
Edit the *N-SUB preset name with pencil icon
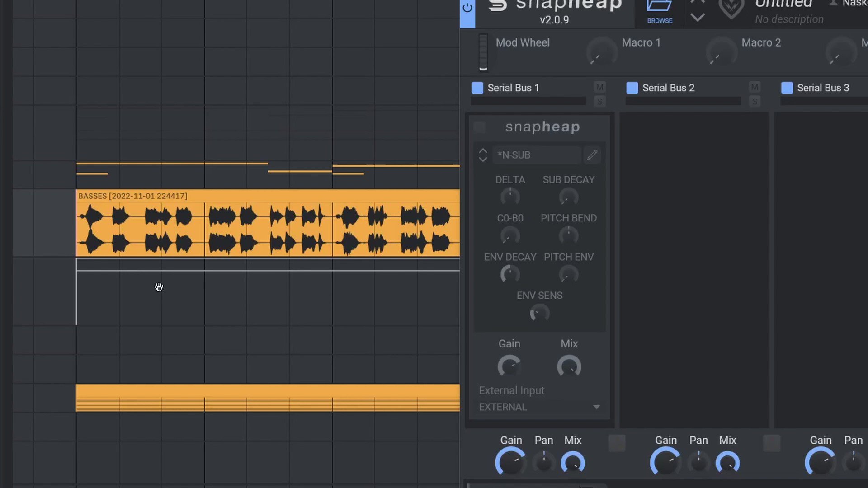coord(592,155)
